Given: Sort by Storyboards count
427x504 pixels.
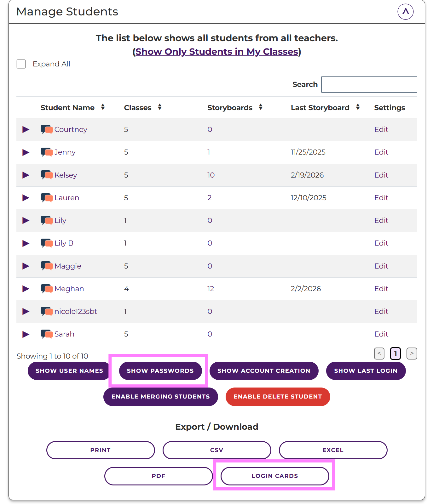Looking at the screenshot, I should [x=261, y=107].
